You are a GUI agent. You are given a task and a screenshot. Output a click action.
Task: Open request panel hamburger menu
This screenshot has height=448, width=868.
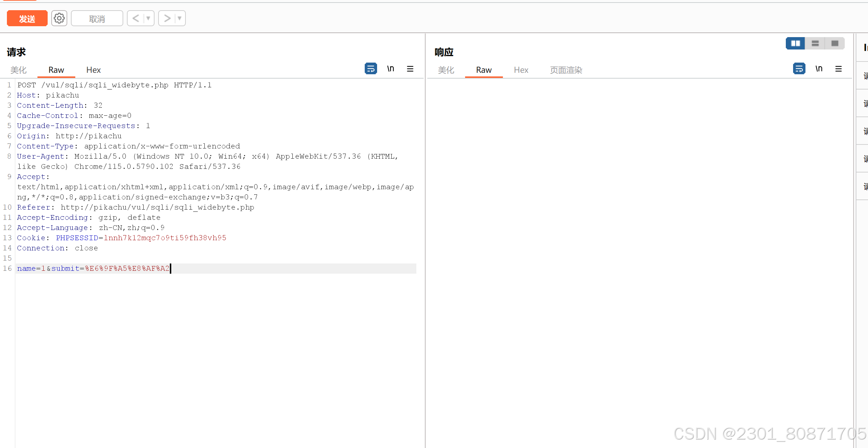pos(410,69)
